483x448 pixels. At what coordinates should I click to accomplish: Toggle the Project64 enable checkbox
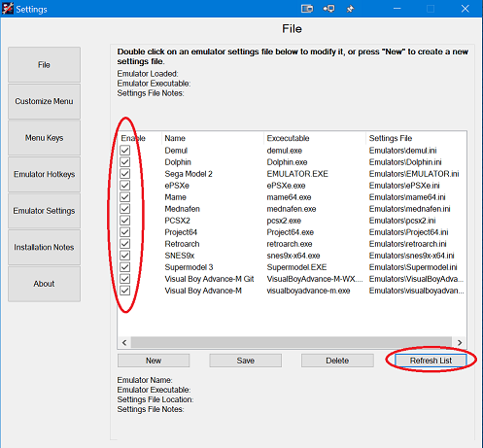125,232
